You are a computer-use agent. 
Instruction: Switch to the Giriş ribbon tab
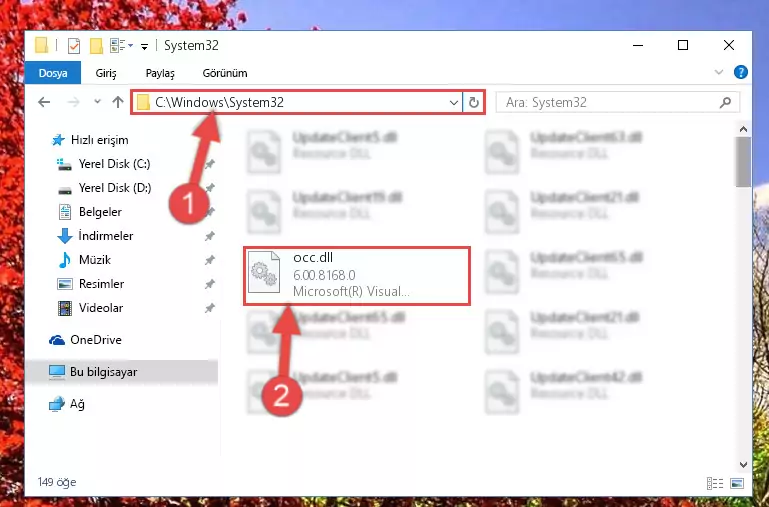pos(106,73)
